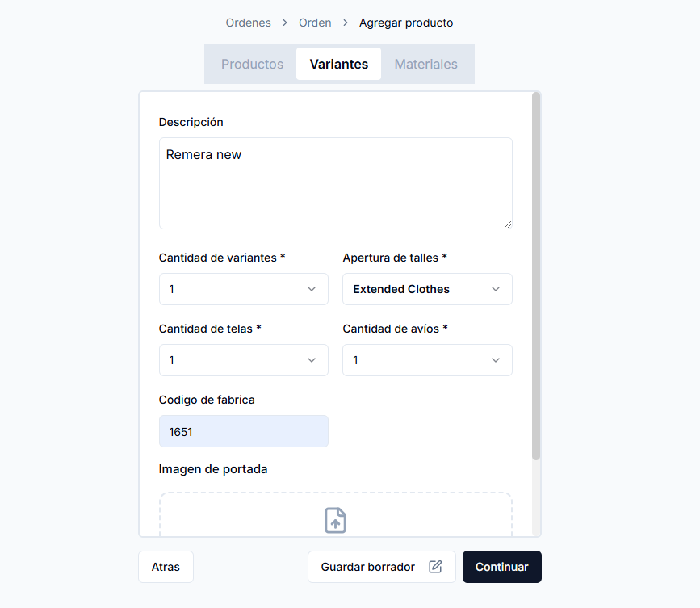Switch to the Productos tab
Viewport: 700px width, 608px height.
252,64
